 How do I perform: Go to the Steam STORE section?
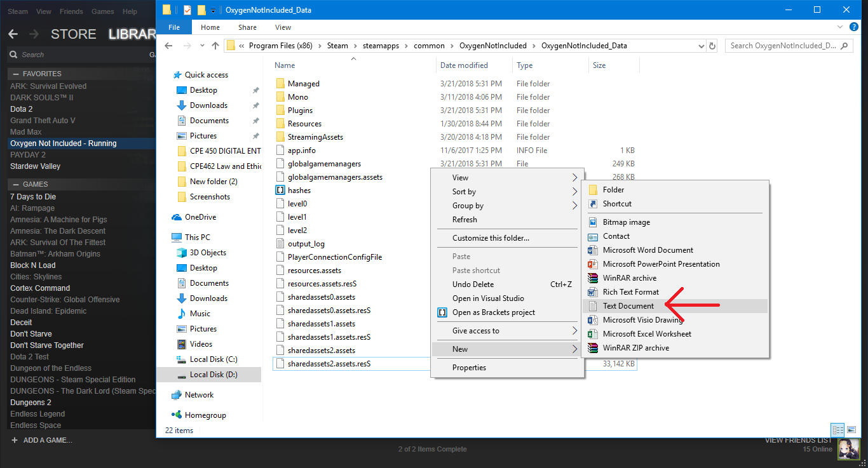click(x=74, y=34)
